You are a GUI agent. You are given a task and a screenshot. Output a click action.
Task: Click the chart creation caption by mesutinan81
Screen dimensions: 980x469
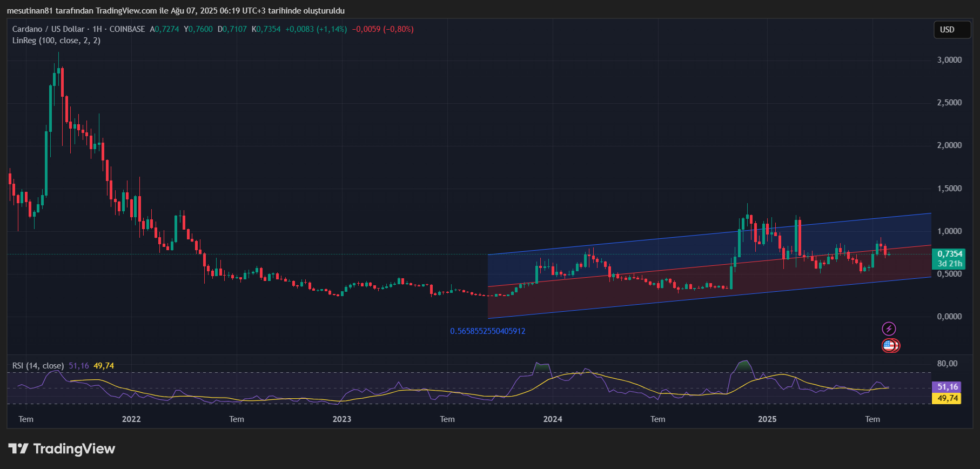pyautogui.click(x=176, y=11)
